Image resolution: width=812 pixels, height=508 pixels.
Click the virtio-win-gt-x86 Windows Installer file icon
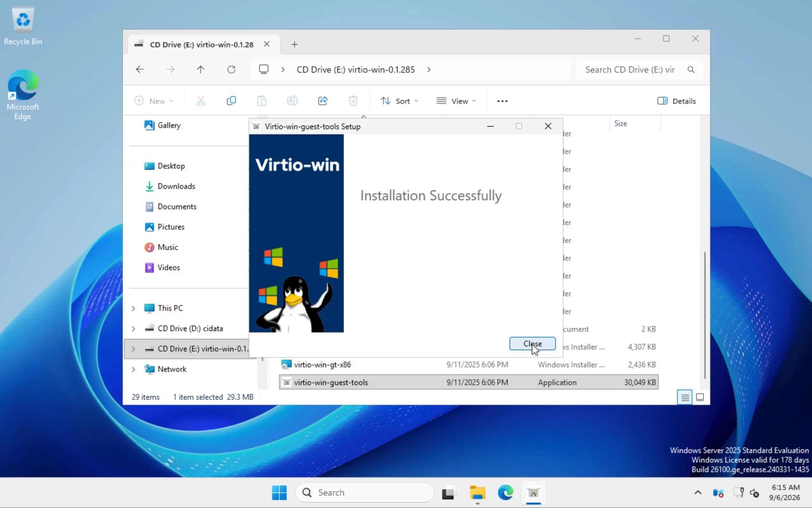tap(286, 364)
